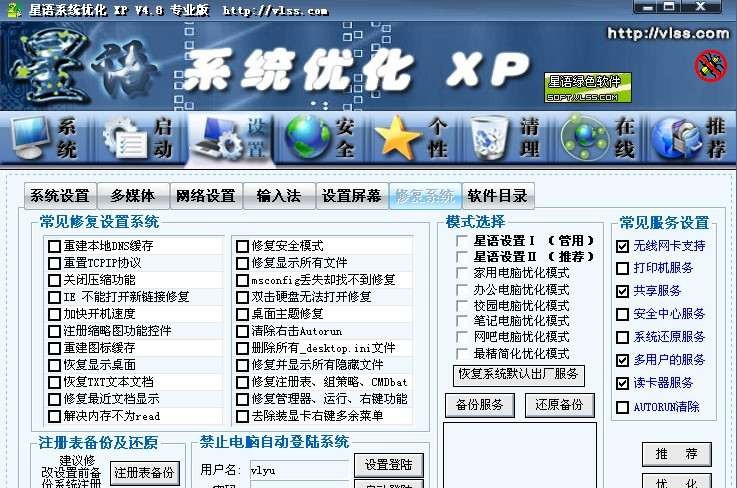737x488 pixels.
Task: Uncheck 读卡器服务
Action: click(x=622, y=383)
